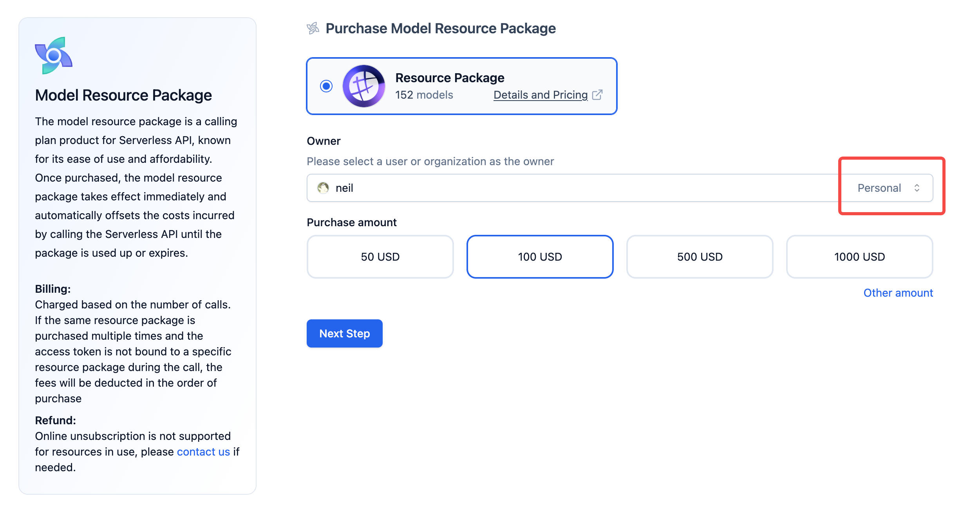The width and height of the screenshot is (980, 526).
Task: Click neil's user avatar icon
Action: [x=323, y=188]
